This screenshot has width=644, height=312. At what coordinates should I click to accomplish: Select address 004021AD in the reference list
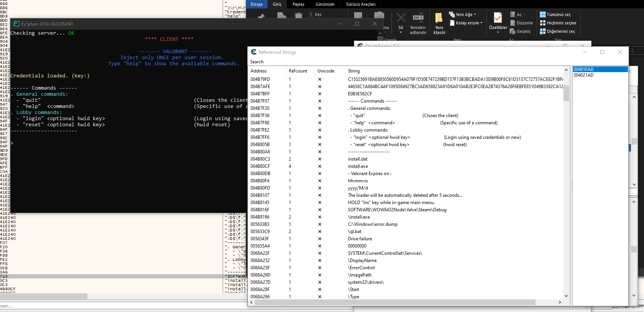point(600,75)
